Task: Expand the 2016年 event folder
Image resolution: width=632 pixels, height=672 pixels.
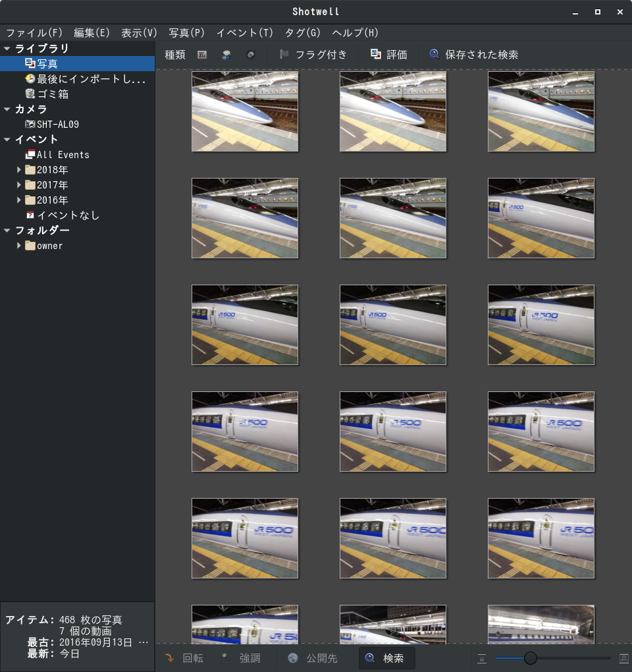Action: click(x=18, y=200)
